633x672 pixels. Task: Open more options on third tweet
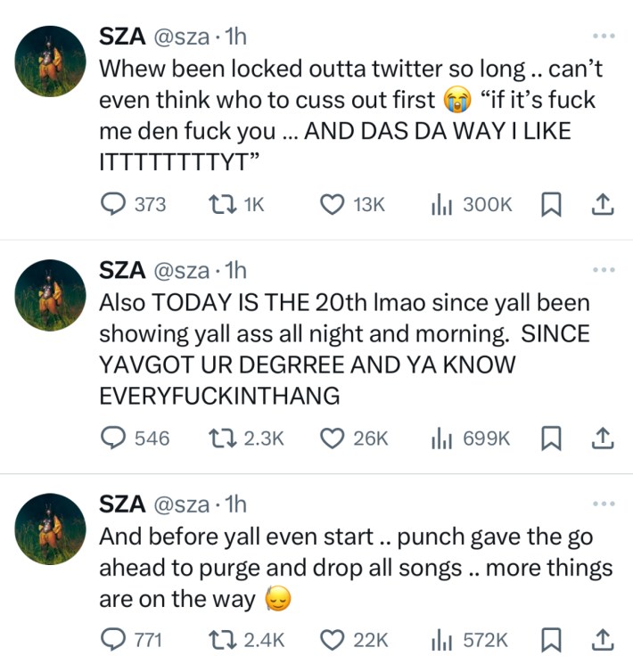tap(604, 504)
